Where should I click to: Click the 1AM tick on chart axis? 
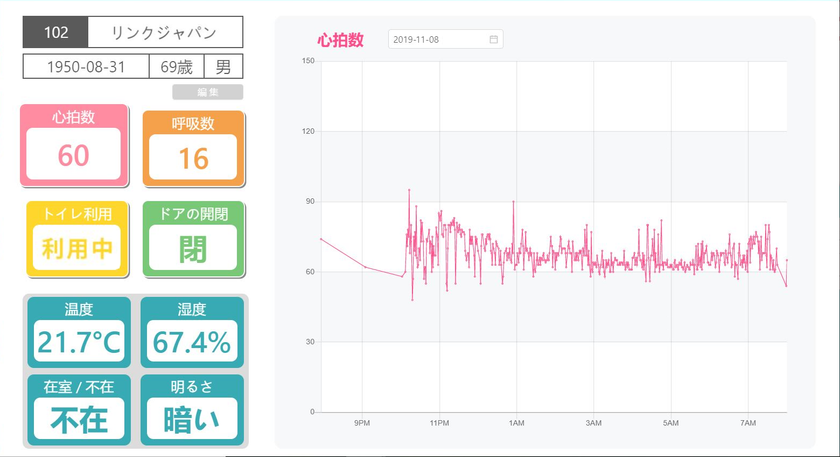(516, 423)
